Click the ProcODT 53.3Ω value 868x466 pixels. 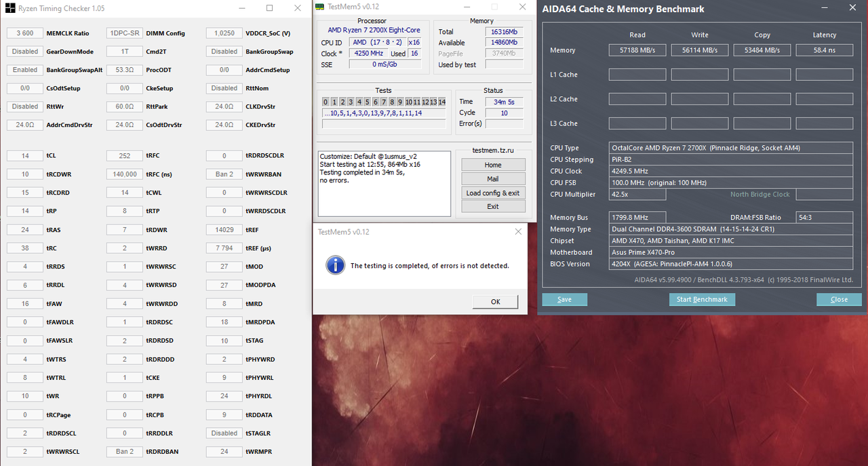[125, 70]
